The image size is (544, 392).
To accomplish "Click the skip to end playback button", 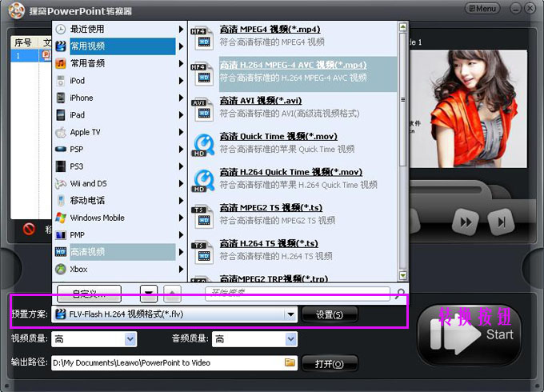I will coord(502,222).
